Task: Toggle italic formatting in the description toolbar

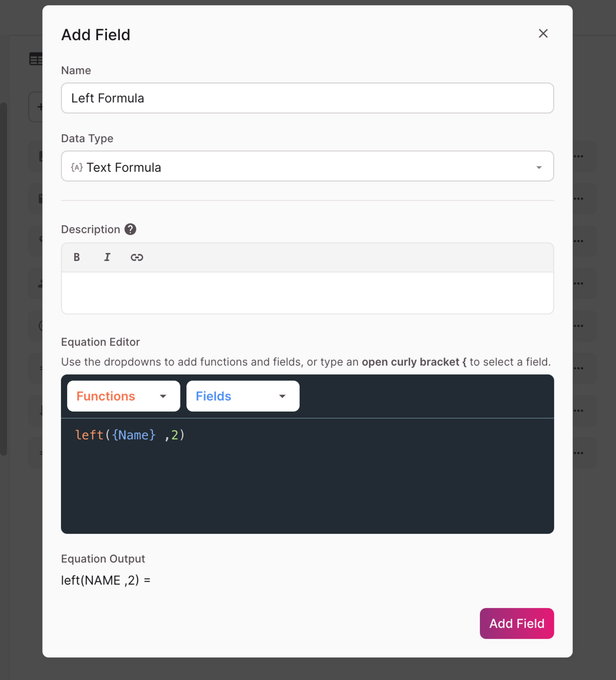Action: (x=107, y=257)
